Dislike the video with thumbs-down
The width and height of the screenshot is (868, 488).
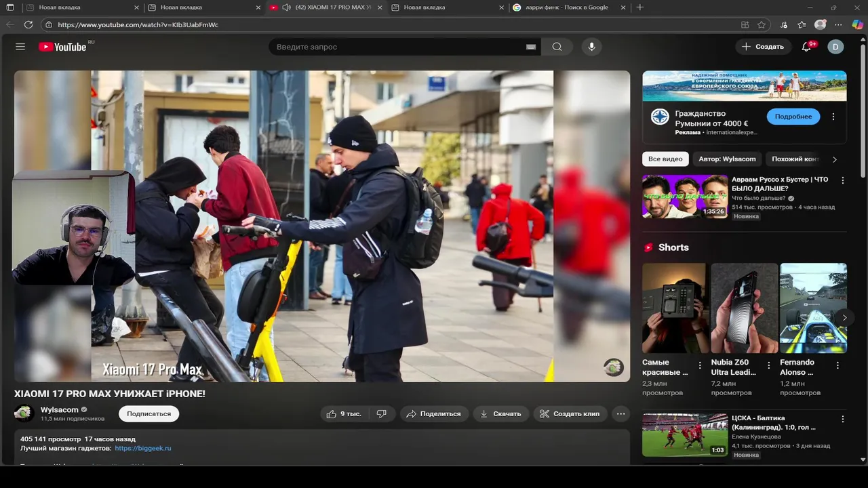coord(382,413)
